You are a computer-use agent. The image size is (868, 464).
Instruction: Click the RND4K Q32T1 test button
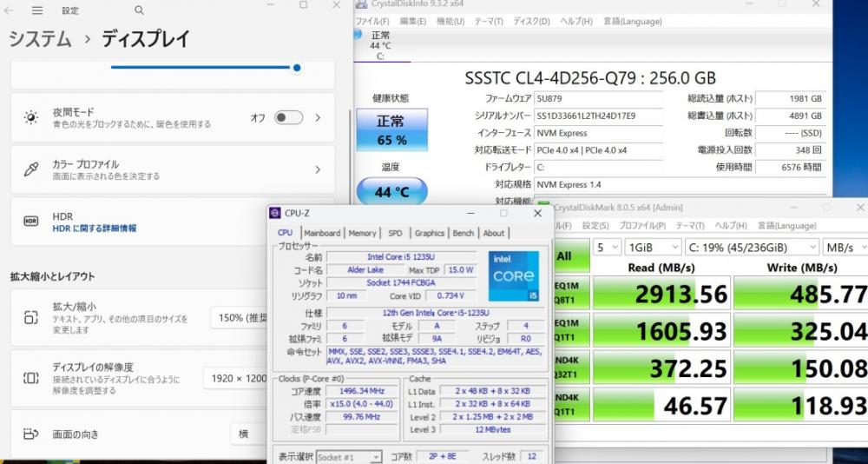point(571,367)
